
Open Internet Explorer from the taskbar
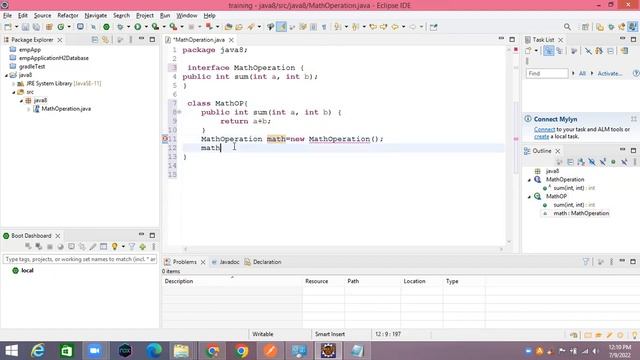[38, 351]
